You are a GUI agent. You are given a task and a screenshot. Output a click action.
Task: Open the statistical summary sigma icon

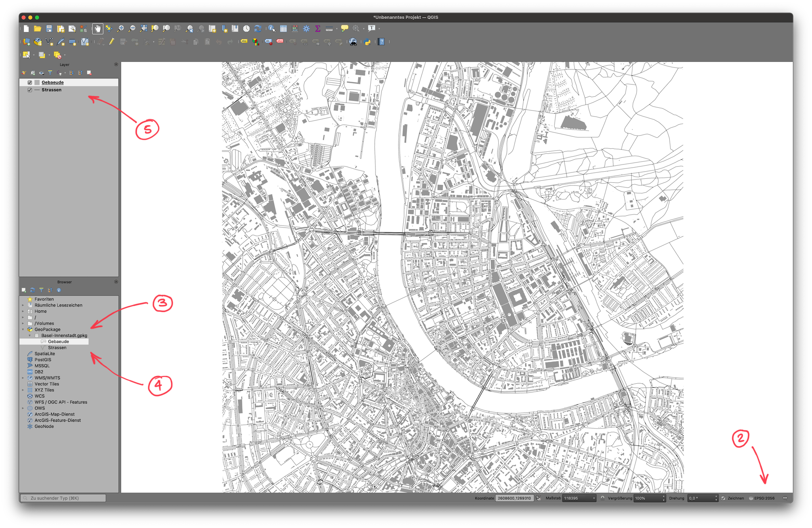pyautogui.click(x=318, y=29)
